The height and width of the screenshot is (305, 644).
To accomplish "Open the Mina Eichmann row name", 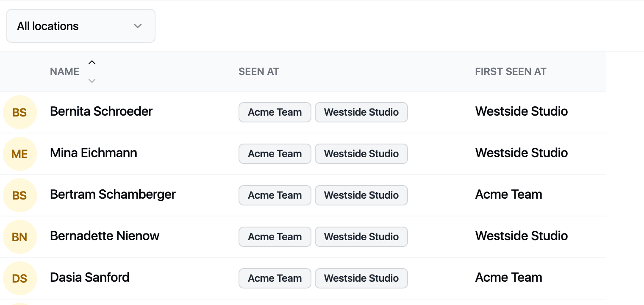I will click(94, 153).
